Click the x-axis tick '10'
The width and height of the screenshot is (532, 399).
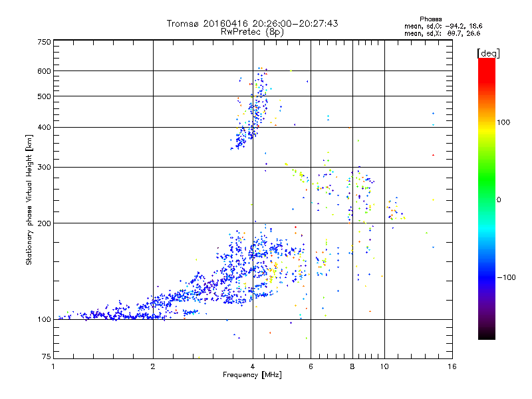(384, 366)
